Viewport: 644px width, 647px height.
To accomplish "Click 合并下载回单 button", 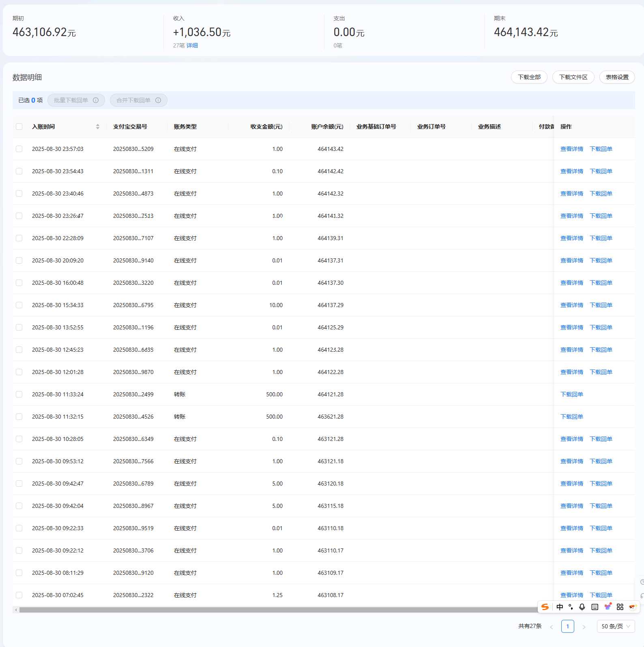I will coord(139,100).
